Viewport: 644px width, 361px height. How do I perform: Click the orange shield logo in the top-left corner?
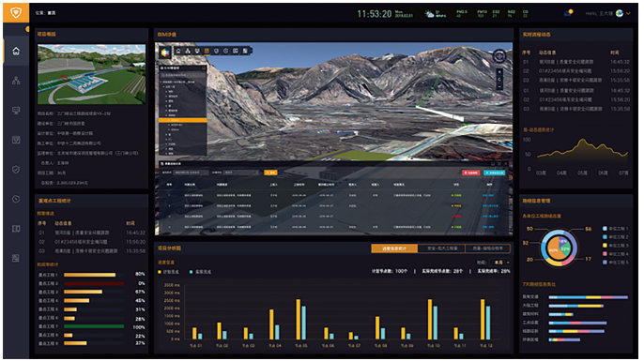tap(16, 13)
